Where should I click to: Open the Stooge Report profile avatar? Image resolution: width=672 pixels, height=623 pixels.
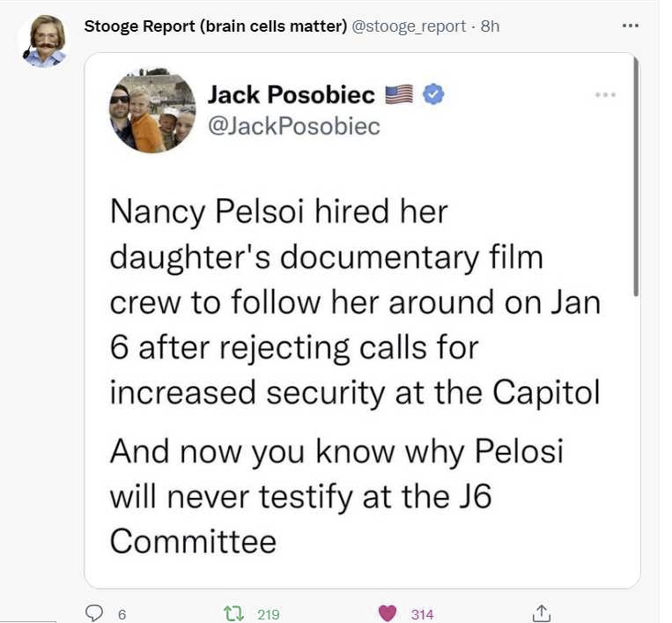click(x=42, y=41)
